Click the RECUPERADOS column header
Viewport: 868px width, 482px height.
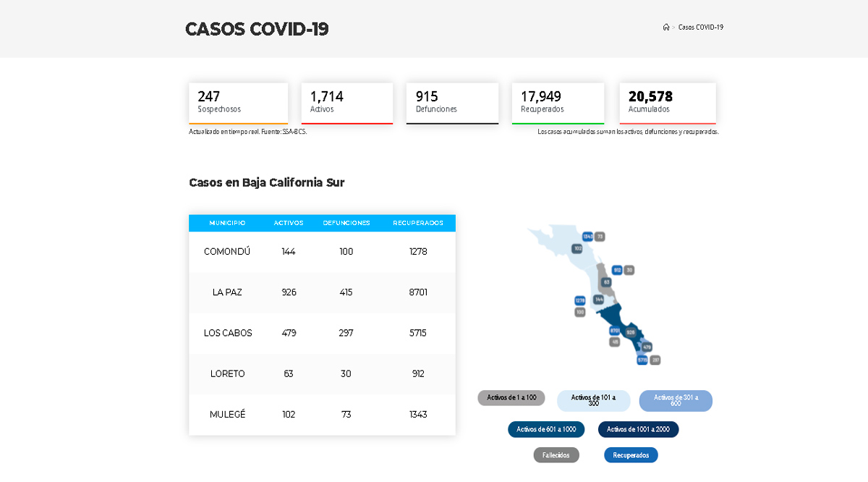point(418,223)
